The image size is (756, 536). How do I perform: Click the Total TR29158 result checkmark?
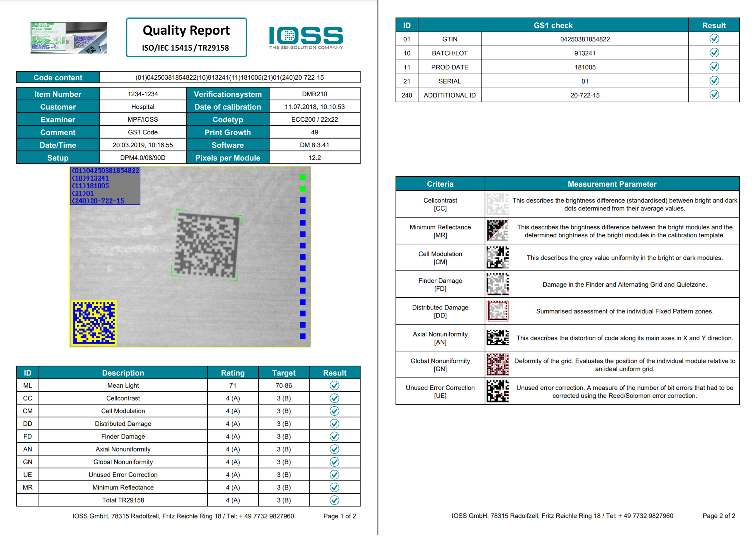[335, 501]
